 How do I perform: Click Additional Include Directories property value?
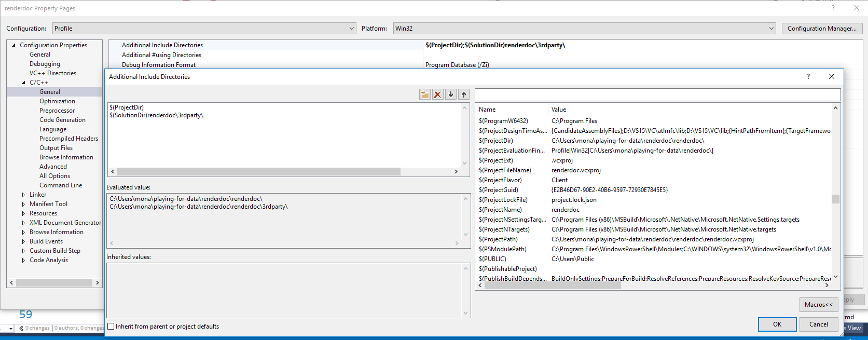pyautogui.click(x=495, y=45)
